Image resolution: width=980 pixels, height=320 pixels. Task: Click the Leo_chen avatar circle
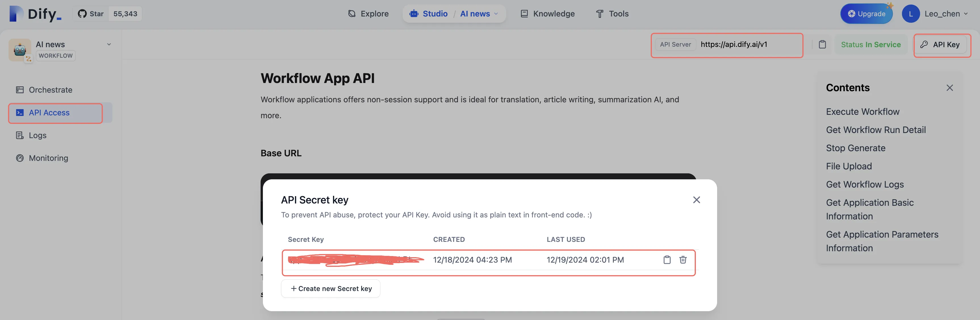pos(910,14)
